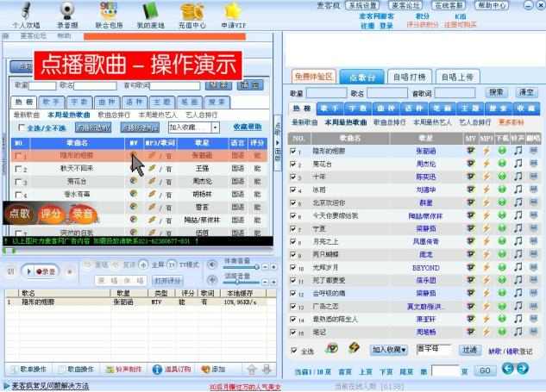Open 加入收藏 dropdown below right song list

(389, 350)
